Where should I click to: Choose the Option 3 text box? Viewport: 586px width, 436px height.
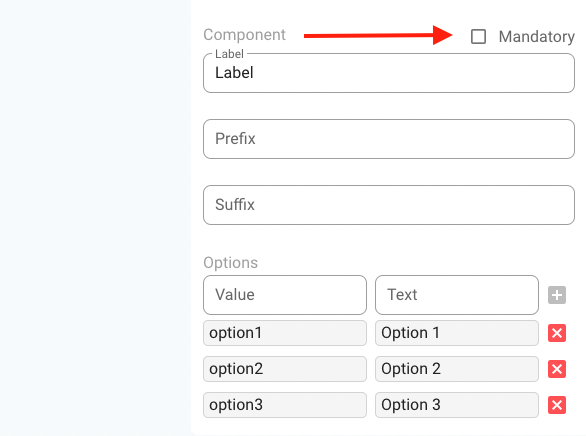click(457, 405)
